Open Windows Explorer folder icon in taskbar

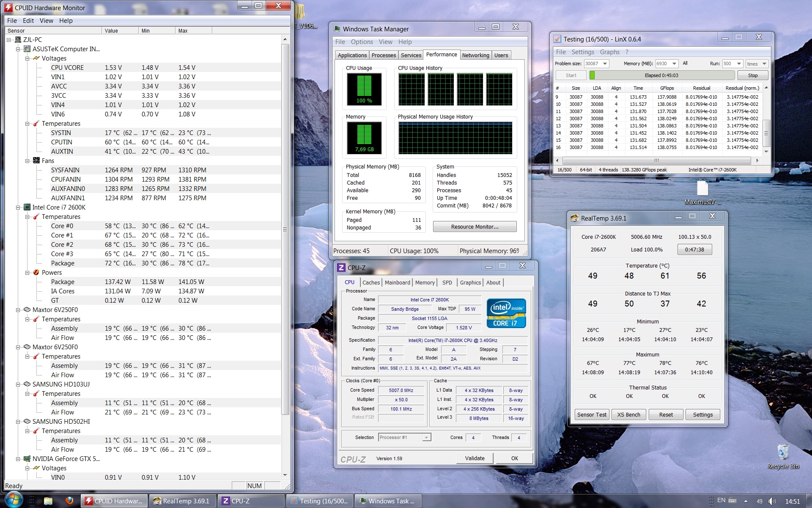click(x=48, y=501)
